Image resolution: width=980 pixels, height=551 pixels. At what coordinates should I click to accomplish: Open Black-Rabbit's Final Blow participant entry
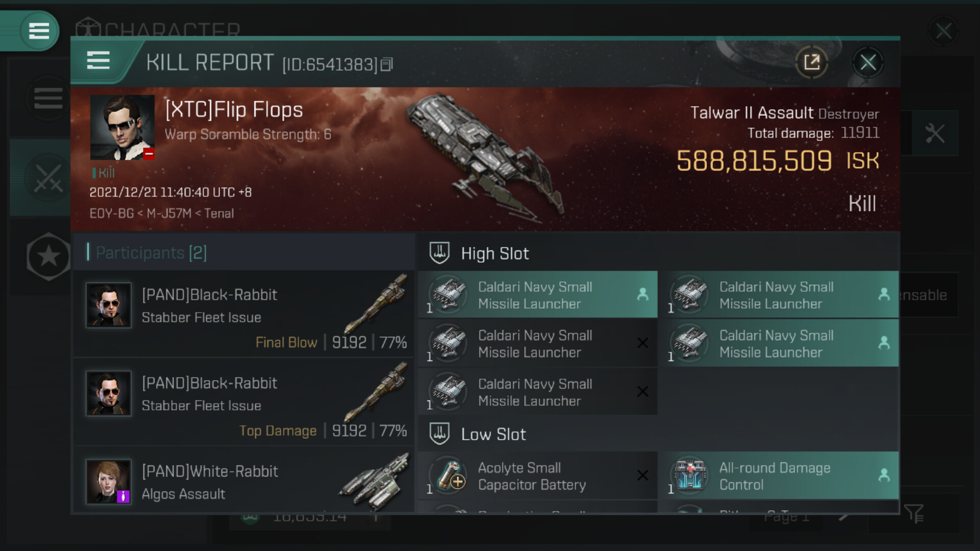[x=244, y=314]
